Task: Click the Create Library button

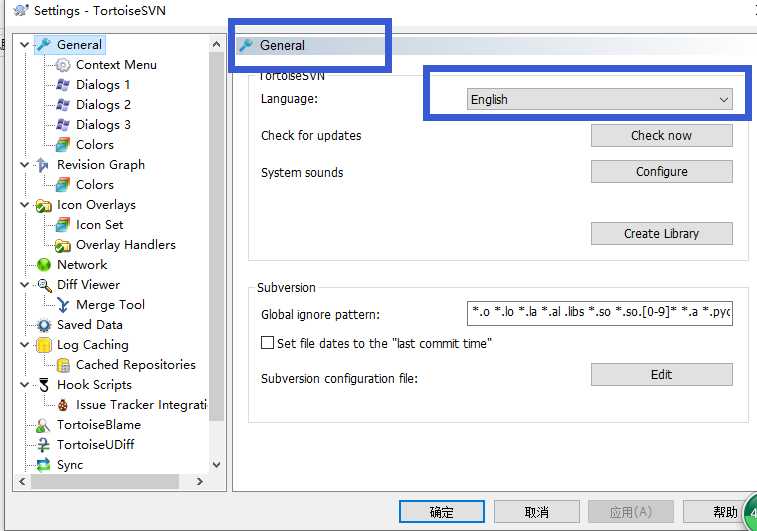Action: (661, 234)
